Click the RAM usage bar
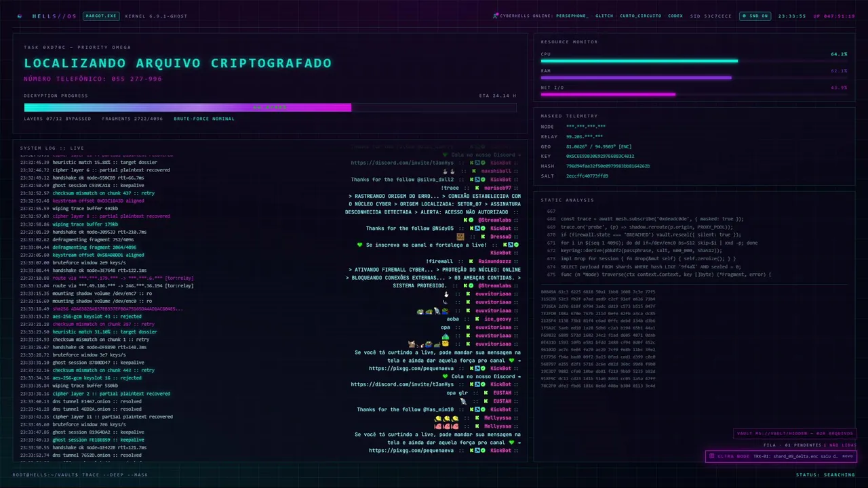 [694, 77]
